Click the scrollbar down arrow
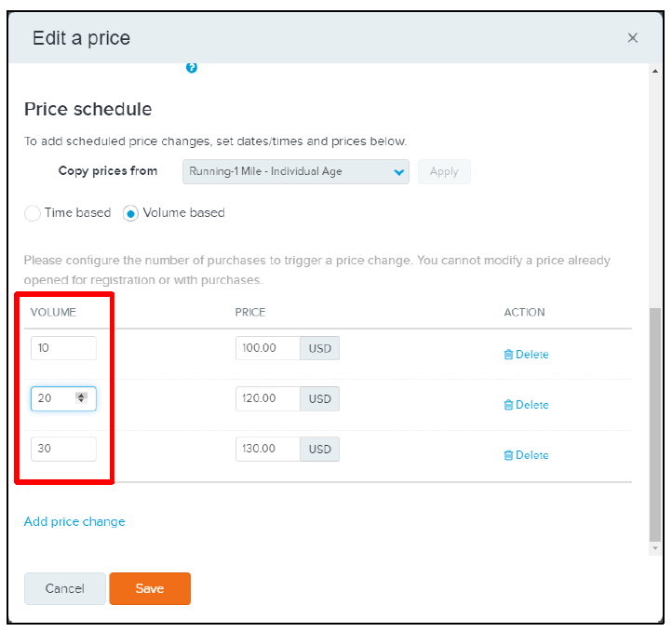Viewport: 672px width, 632px height. (x=655, y=548)
